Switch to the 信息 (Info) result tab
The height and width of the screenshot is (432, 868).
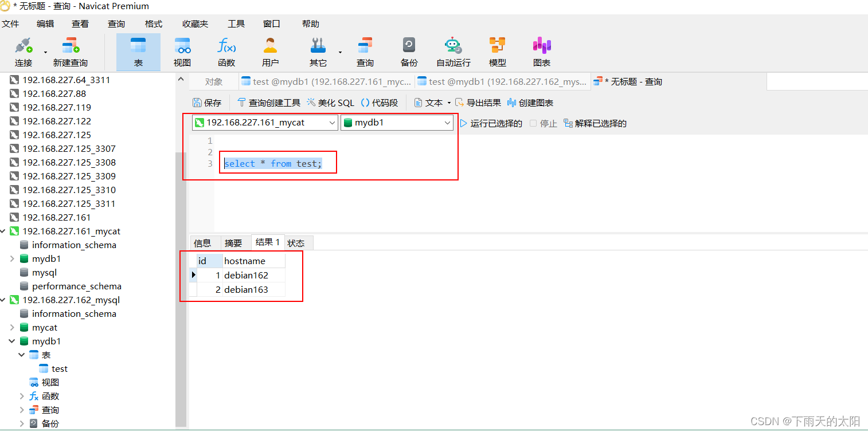(202, 243)
